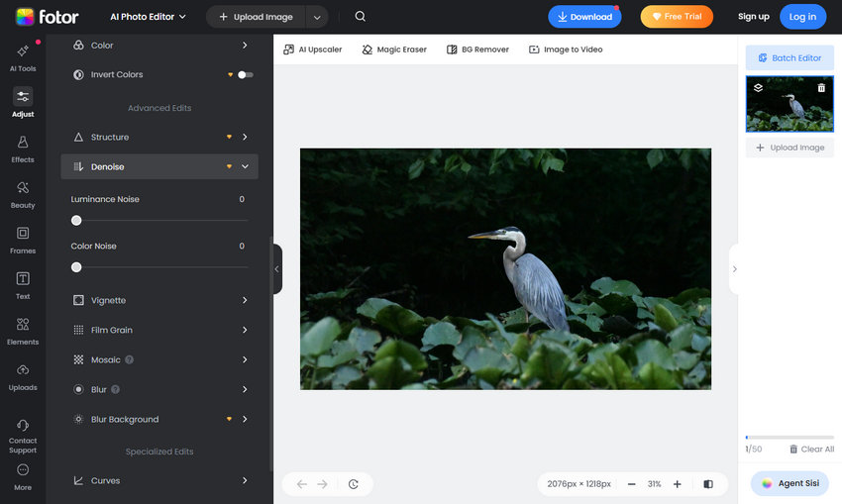Screen dimensions: 842x504
Task: Click the Color Noise slider handle
Action: tap(76, 267)
